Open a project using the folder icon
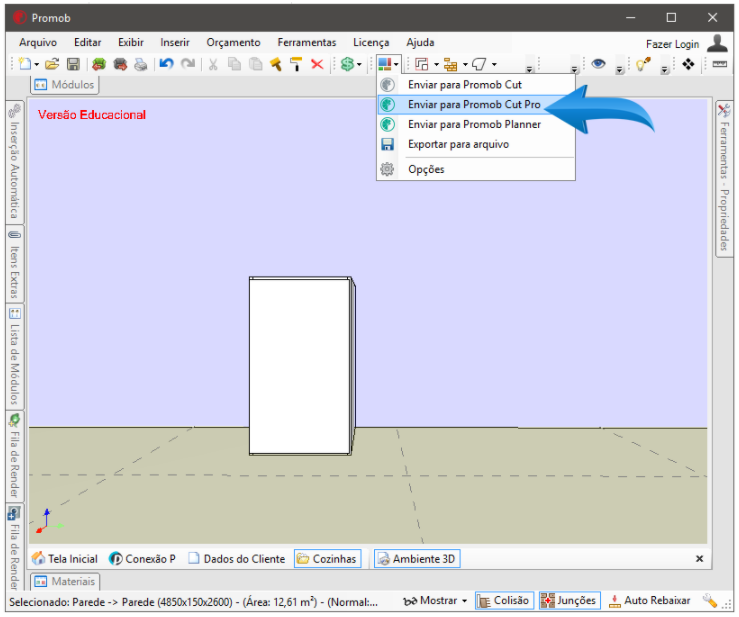 point(52,64)
